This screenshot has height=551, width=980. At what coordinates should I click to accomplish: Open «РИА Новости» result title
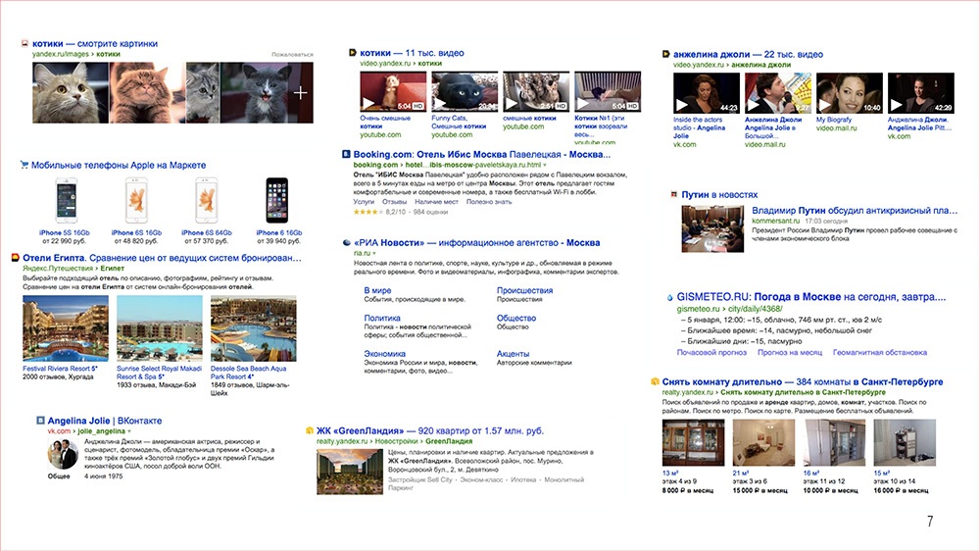click(477, 243)
